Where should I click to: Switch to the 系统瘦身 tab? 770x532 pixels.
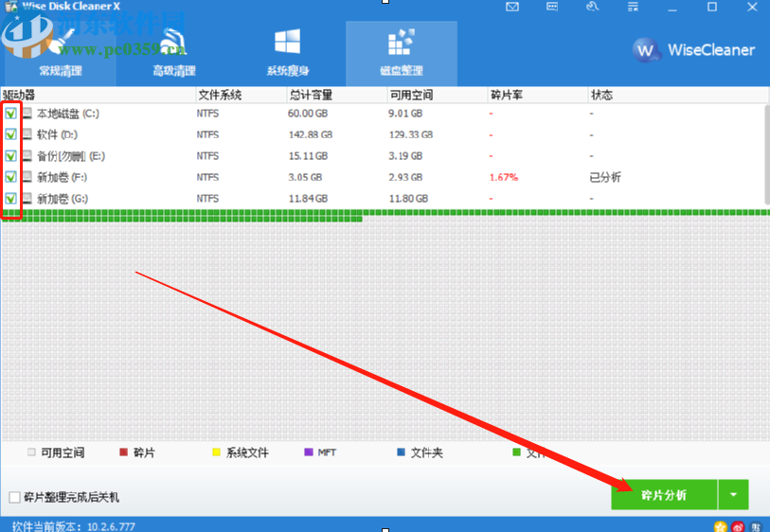pos(288,54)
